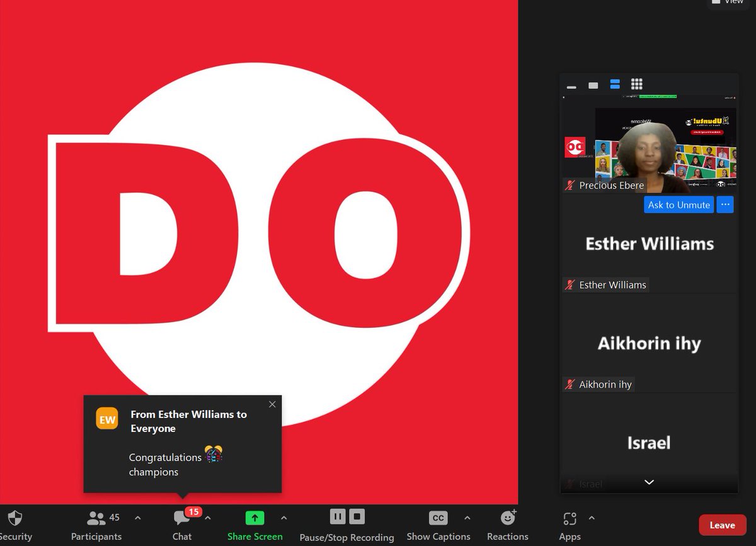Click the party emoji in chat message
The image size is (756, 546).
click(x=214, y=454)
